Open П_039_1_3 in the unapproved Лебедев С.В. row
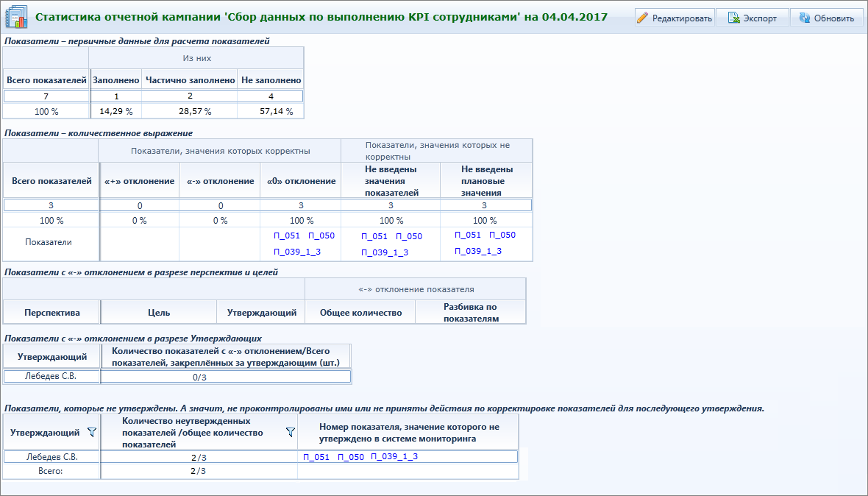Screen dimensions: 868x496 tap(394, 457)
